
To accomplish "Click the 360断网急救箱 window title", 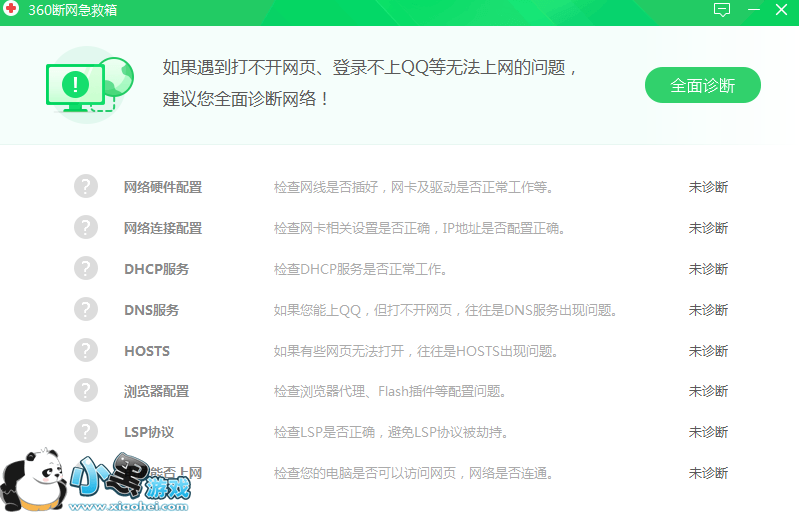I will click(x=73, y=10).
